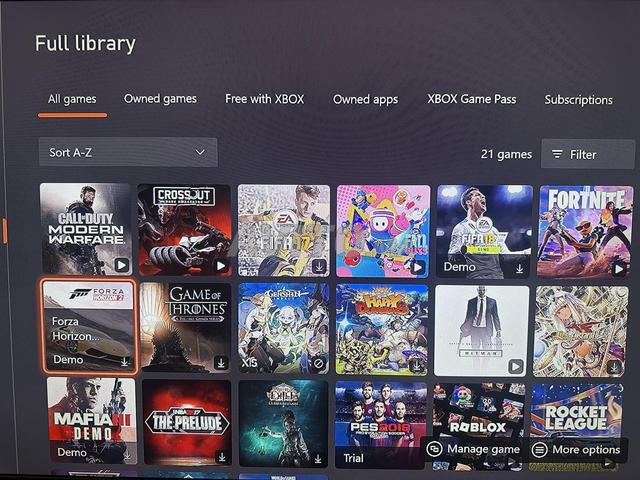Click the Manage game view icon
Image resolution: width=640 pixels, height=480 pixels.
pos(434,449)
